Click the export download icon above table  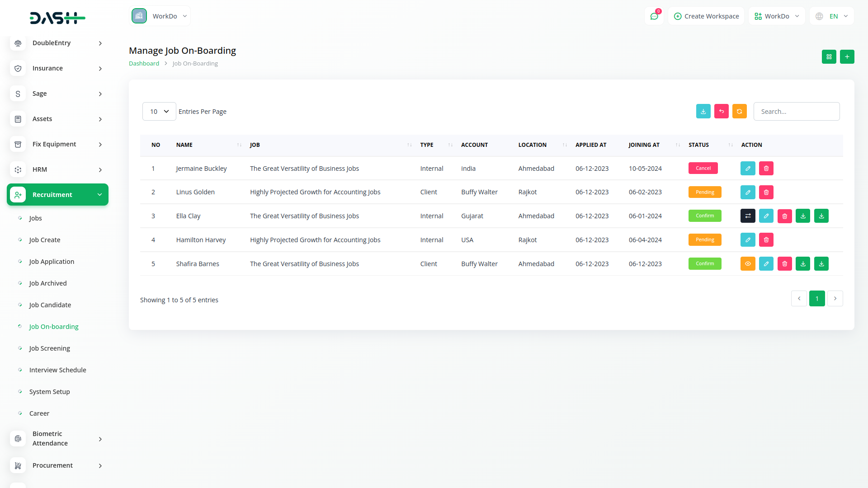click(x=703, y=111)
